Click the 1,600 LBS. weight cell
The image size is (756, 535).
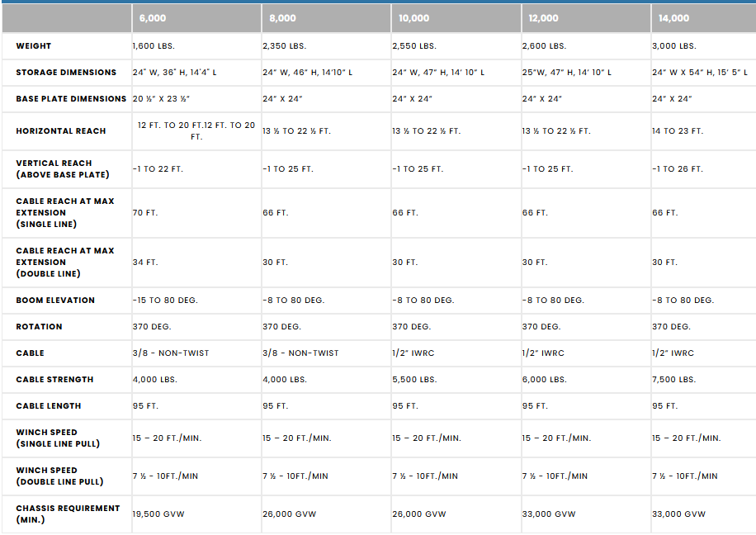(154, 46)
